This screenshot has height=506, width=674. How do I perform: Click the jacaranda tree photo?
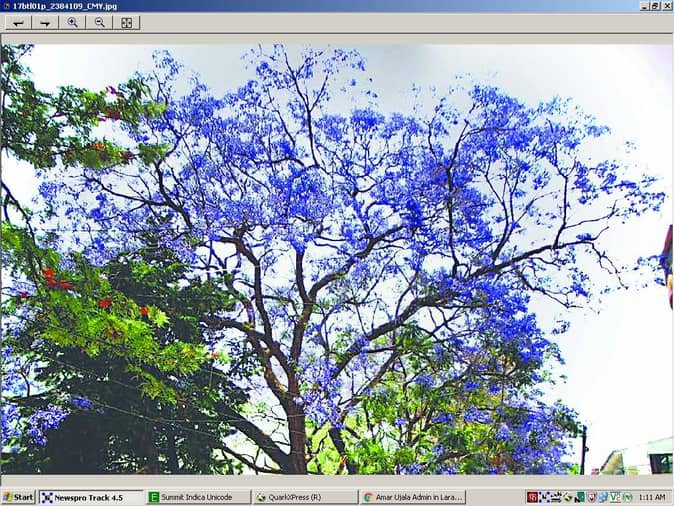(336, 260)
